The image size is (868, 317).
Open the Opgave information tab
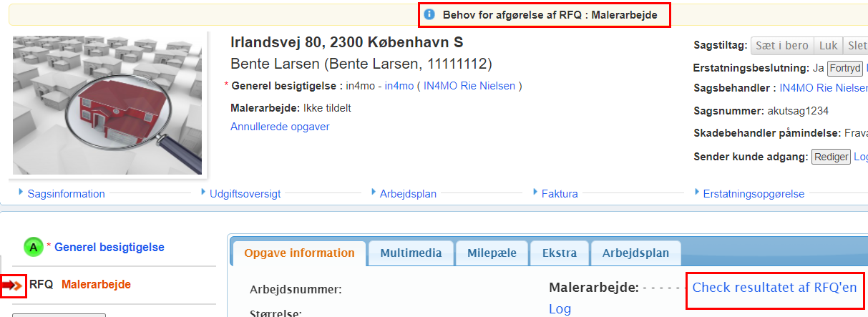[299, 253]
